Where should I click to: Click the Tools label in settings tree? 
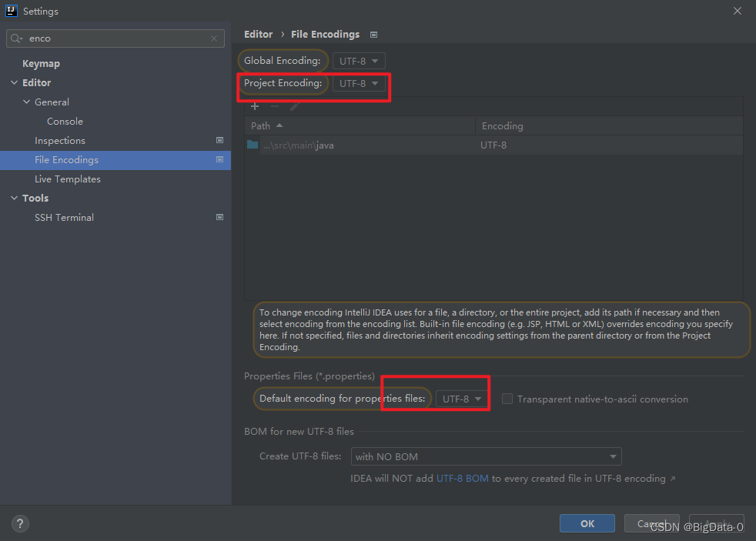pos(35,198)
